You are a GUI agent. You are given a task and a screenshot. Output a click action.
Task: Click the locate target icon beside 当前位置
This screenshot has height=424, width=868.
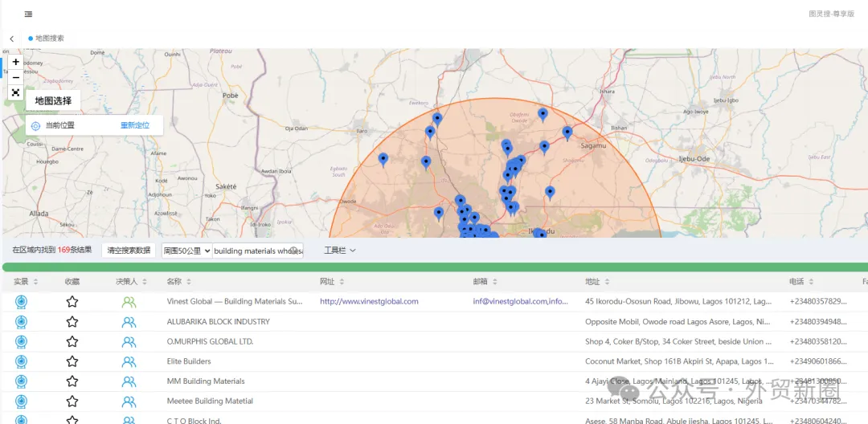(x=35, y=125)
